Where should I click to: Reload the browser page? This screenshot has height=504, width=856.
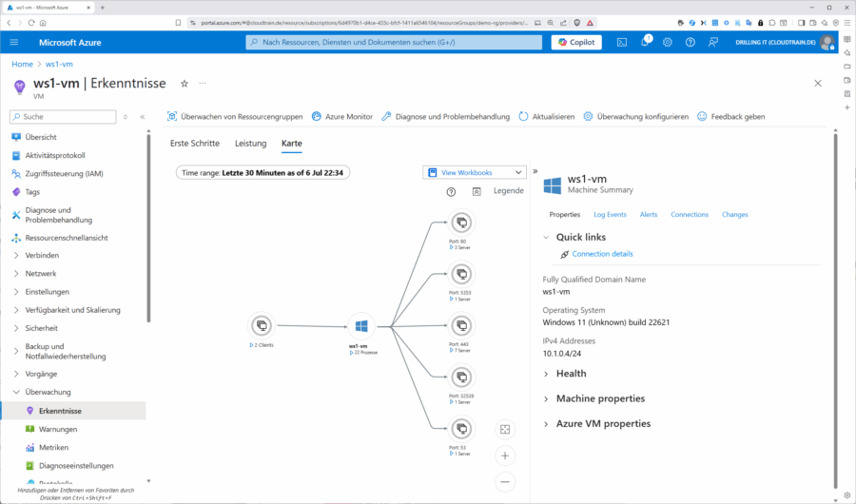[x=31, y=23]
